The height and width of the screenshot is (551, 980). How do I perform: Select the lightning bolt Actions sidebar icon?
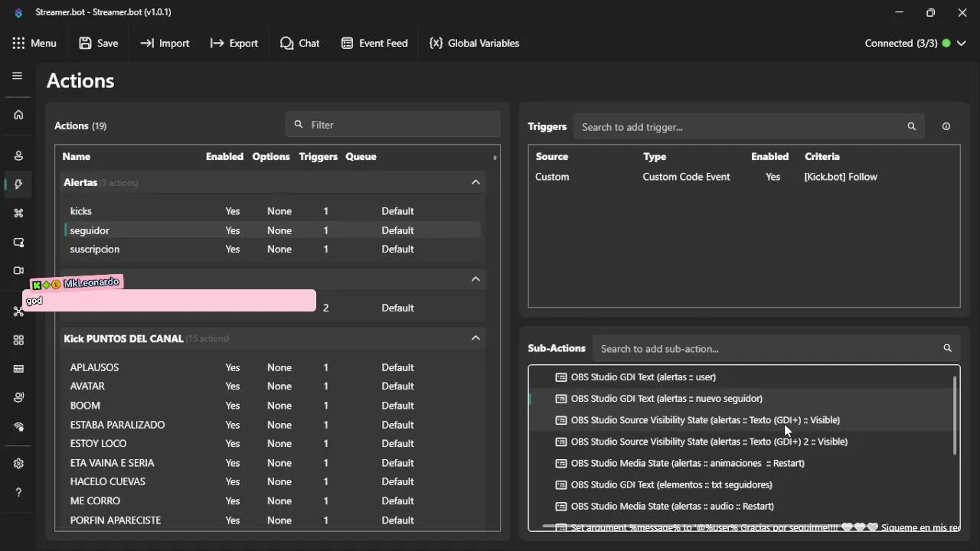point(18,184)
